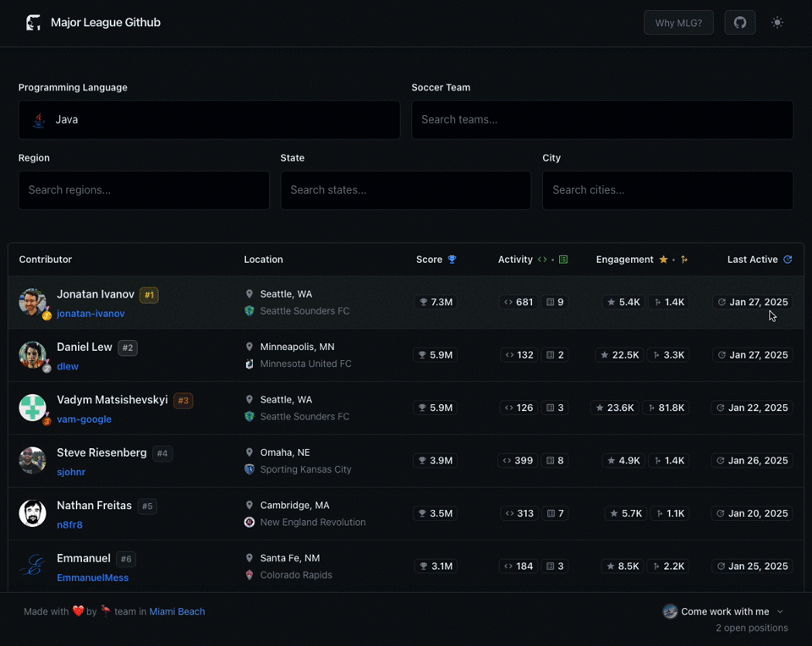Open jonatan-ivanov profile link
The image size is (812, 646).
(91, 313)
